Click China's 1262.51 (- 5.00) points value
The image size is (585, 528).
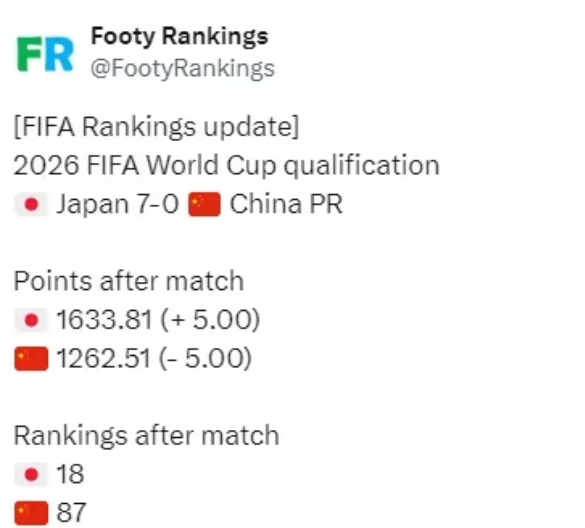click(154, 359)
